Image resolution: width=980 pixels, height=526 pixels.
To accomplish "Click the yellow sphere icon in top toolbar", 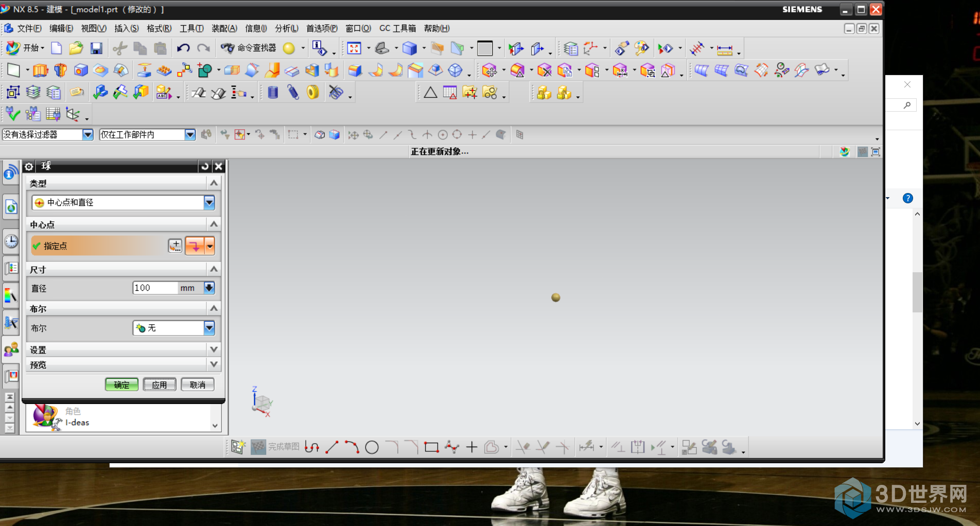I will tap(289, 48).
